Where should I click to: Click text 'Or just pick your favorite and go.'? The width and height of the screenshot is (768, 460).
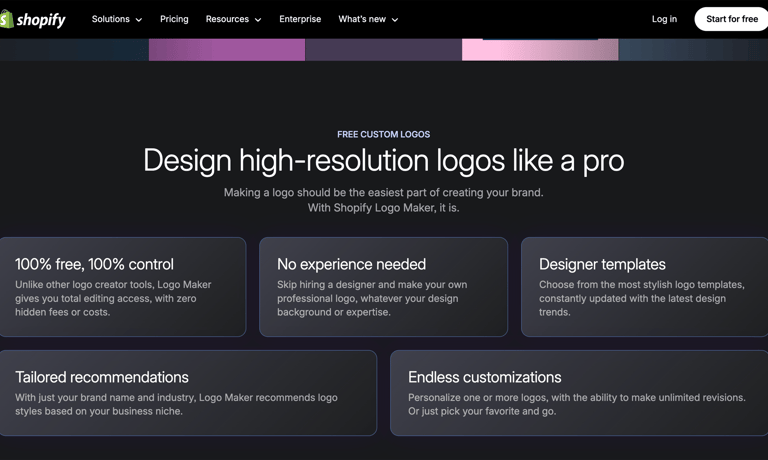pyautogui.click(x=482, y=411)
